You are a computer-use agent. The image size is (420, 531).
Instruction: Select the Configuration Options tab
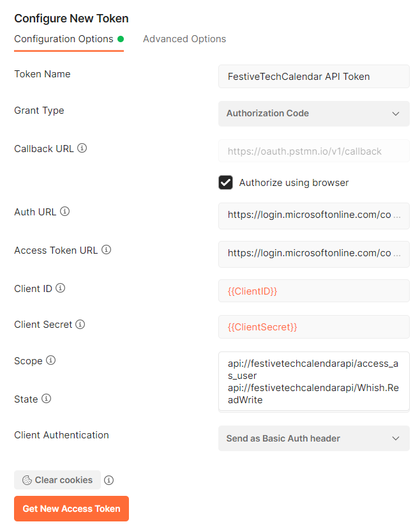(64, 39)
